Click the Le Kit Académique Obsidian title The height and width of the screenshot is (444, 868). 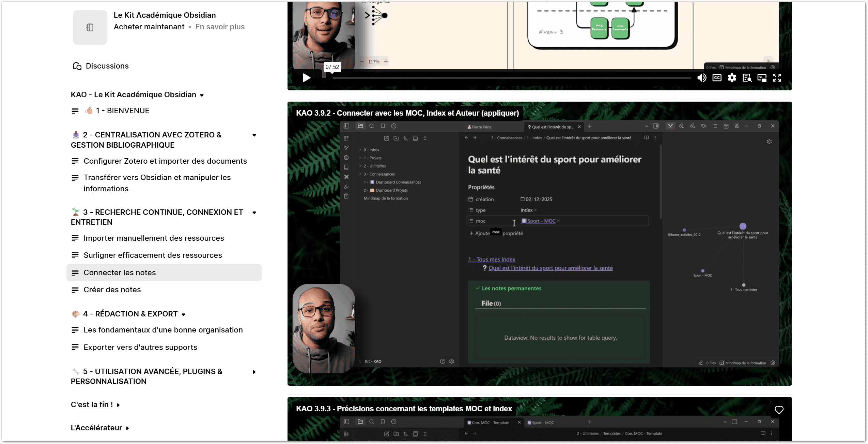point(165,15)
